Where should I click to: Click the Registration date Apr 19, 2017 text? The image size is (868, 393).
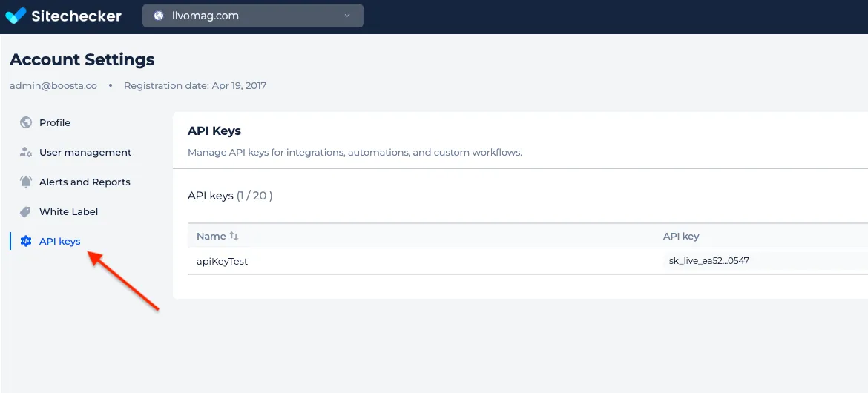pos(195,86)
